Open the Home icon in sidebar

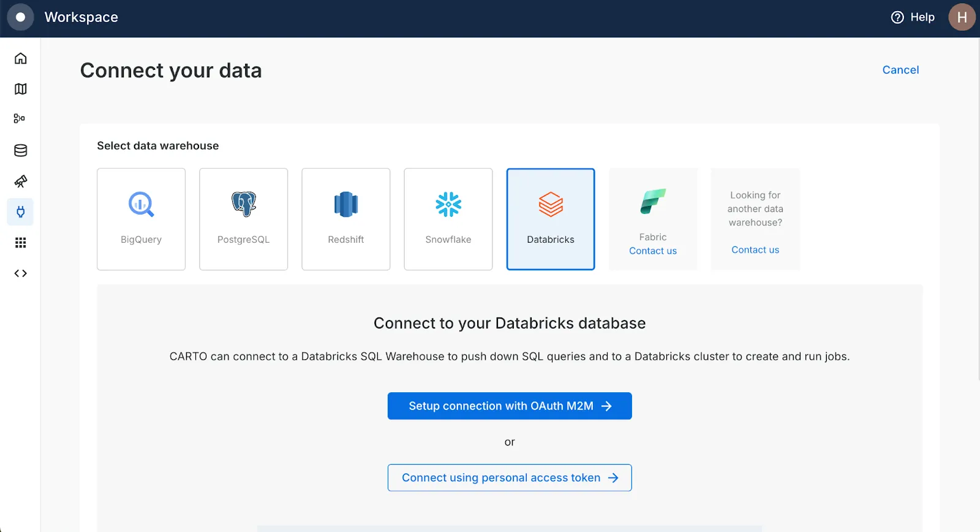[x=20, y=58]
